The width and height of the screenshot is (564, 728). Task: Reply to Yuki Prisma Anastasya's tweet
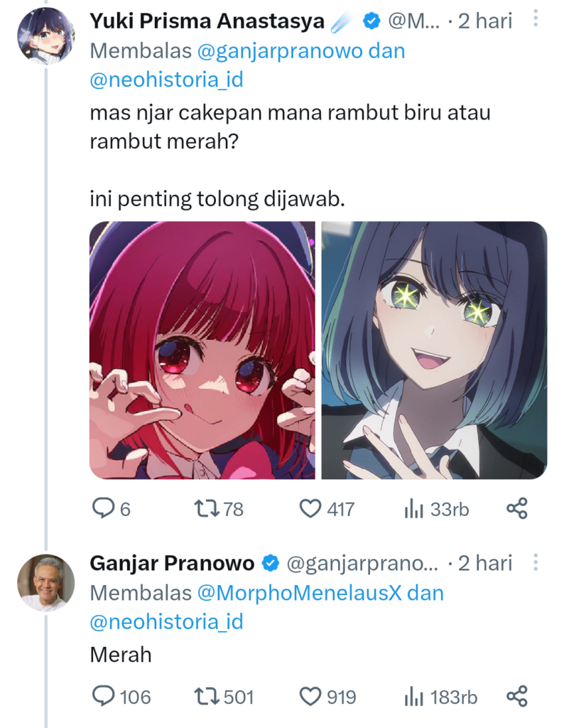tap(104, 508)
